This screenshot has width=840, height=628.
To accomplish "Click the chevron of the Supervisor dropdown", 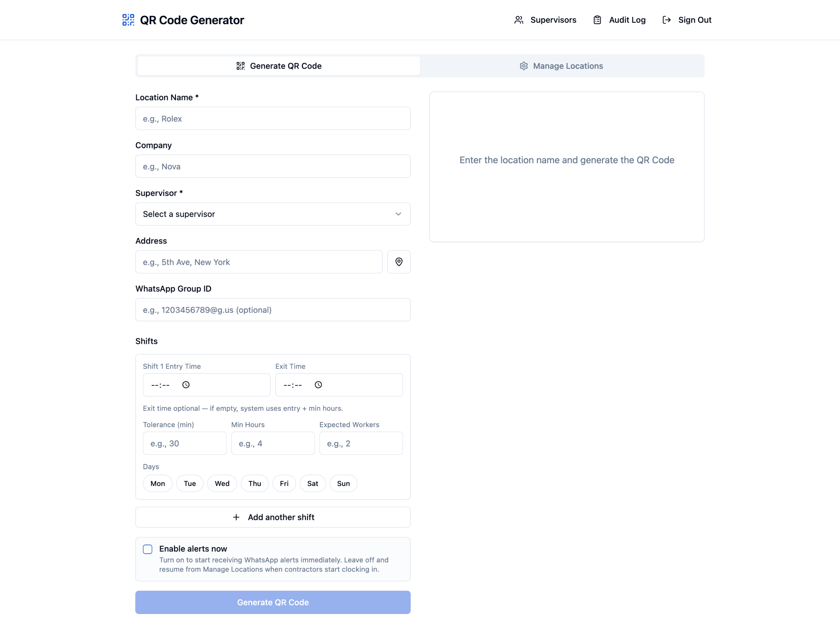I will (399, 214).
